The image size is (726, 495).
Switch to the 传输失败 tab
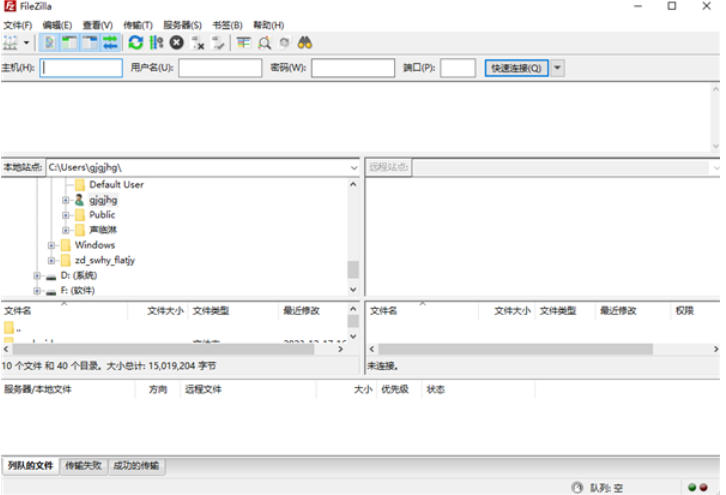pos(83,465)
